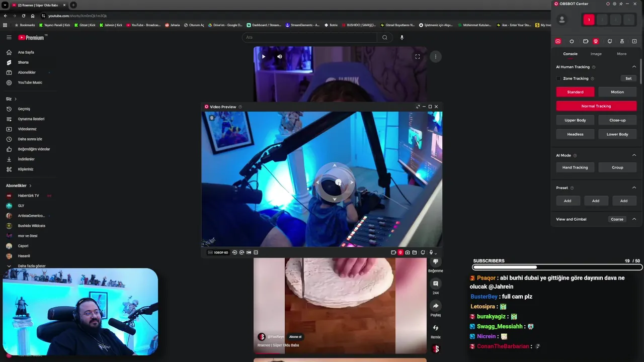Toggle the grid overlay icon in Video Preview
Image resolution: width=644 pixels, height=362 pixels.
(x=256, y=252)
